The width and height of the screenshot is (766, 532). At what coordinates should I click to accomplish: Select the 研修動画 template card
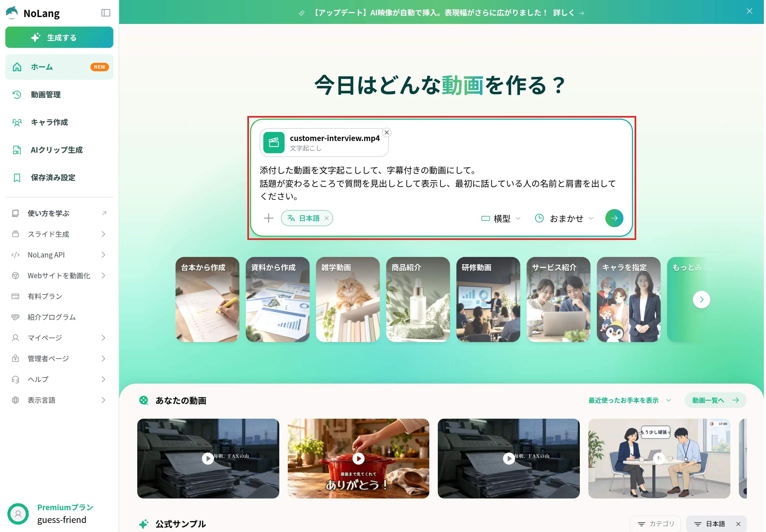(488, 299)
